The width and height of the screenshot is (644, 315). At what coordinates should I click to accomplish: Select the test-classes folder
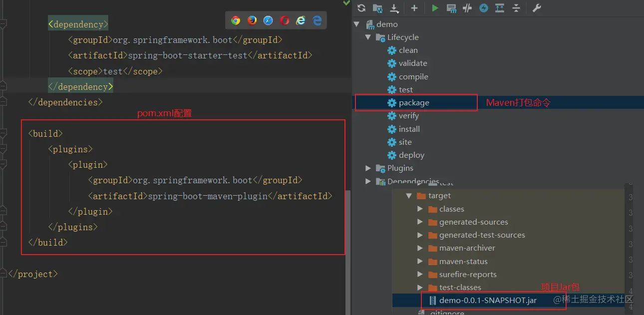click(x=460, y=287)
